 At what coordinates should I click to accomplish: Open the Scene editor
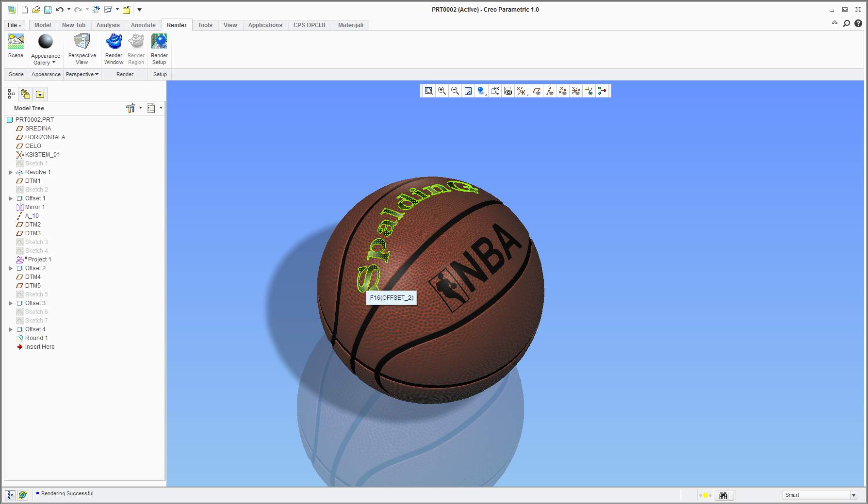tap(16, 47)
